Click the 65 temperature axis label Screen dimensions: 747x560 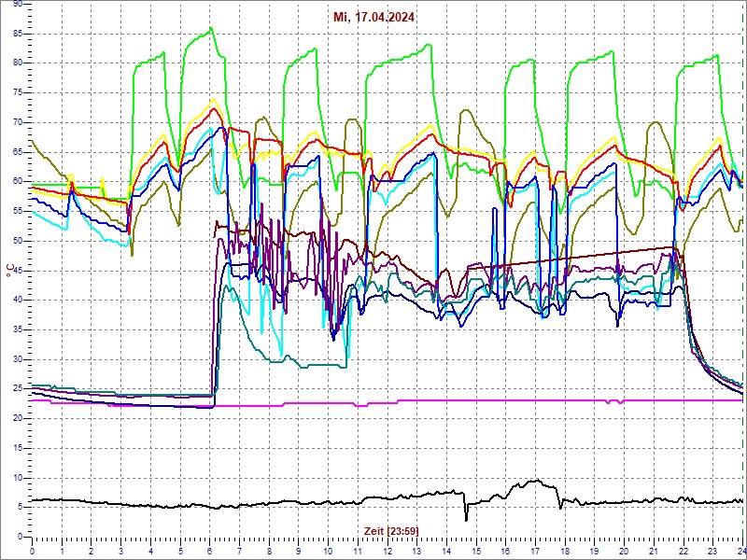click(17, 152)
